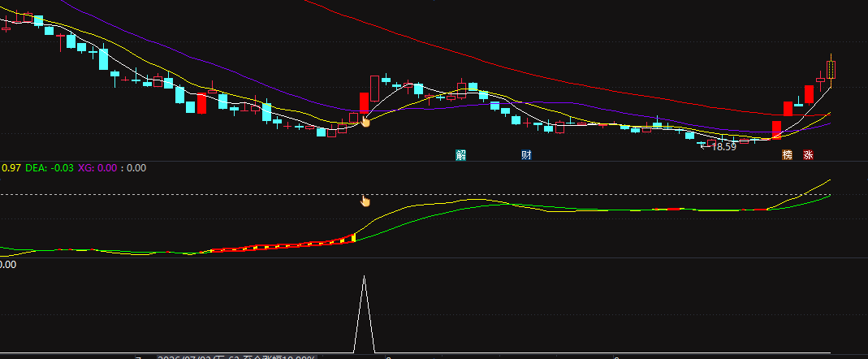Click the 0.00 axis label of bottom panel
The height and width of the screenshot is (359, 868).
(8, 265)
